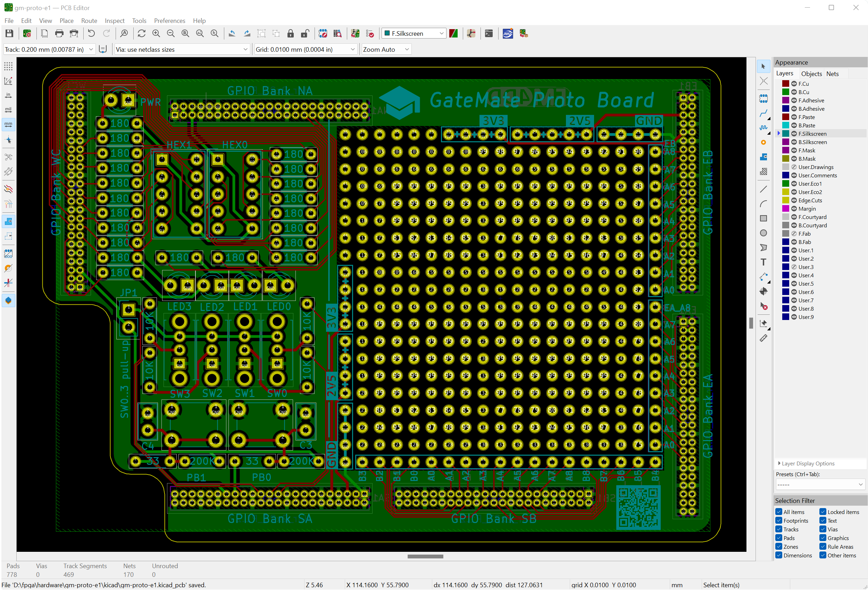The width and height of the screenshot is (868, 590).
Task: Click the horizontal scrollbar under the canvas
Action: [425, 556]
